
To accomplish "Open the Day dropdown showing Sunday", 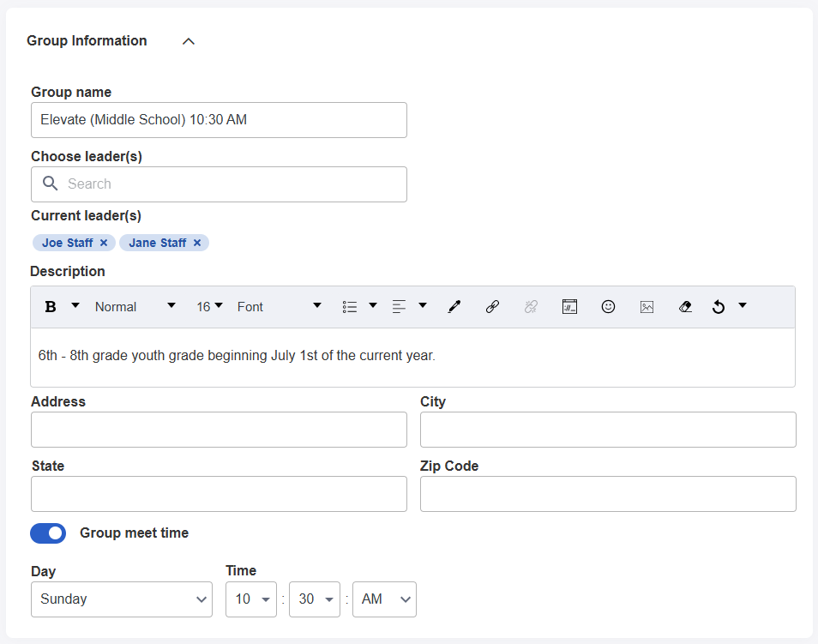I will click(x=121, y=599).
